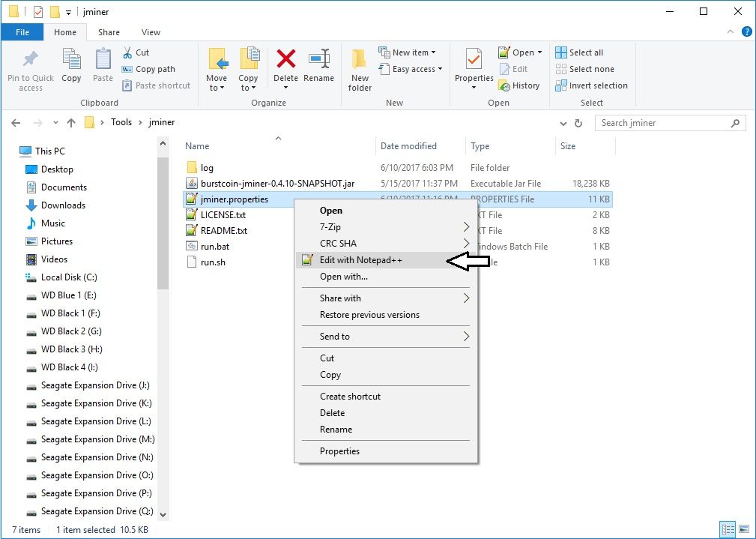Choose Open with... in context menu
This screenshot has height=539, width=756.
(x=385, y=277)
